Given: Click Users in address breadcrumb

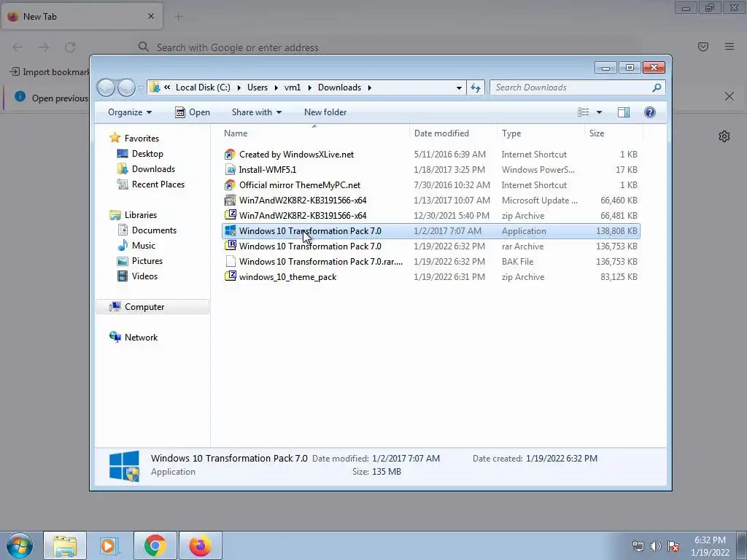Looking at the screenshot, I should (x=258, y=87).
